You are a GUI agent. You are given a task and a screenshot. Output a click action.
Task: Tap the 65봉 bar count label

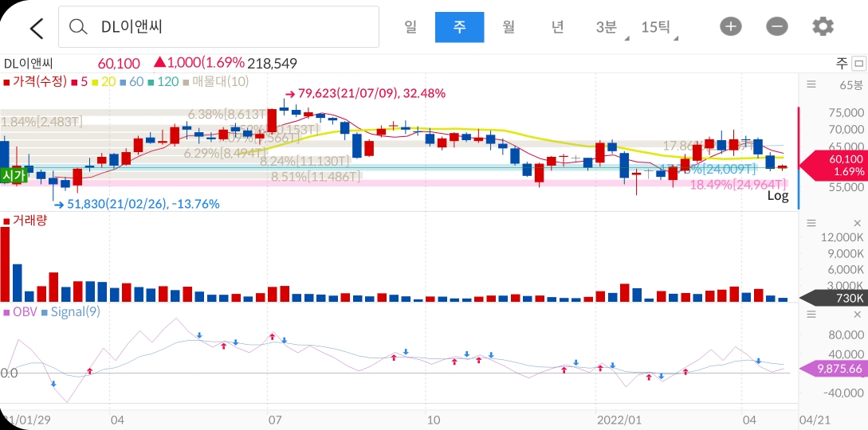[x=850, y=85]
